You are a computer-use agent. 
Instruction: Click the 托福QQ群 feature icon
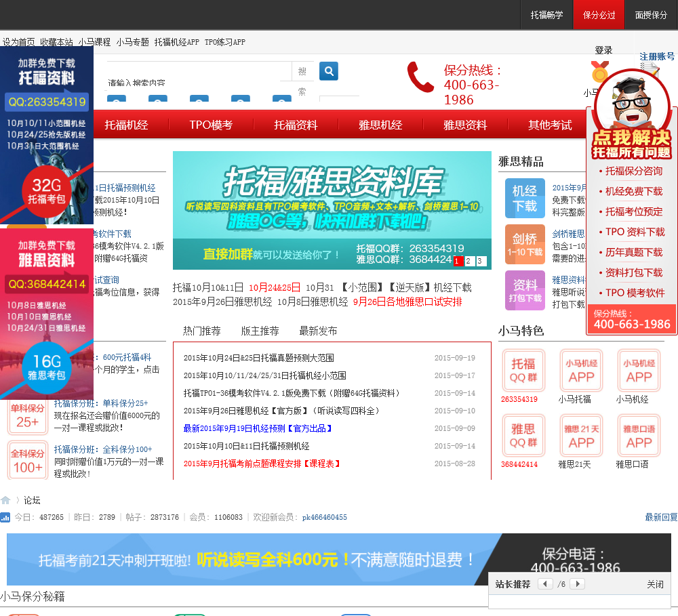523,371
